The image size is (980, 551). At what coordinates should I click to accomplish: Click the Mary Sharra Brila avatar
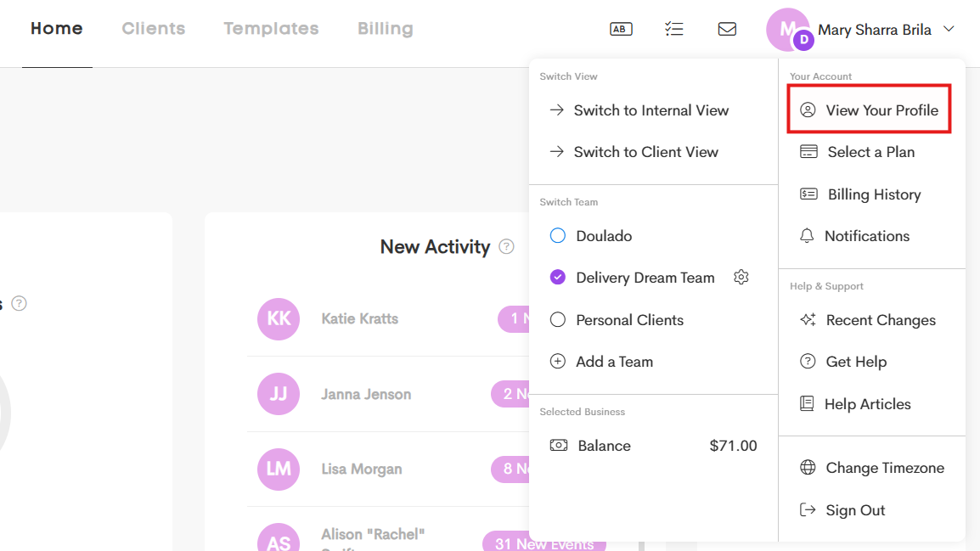(788, 30)
